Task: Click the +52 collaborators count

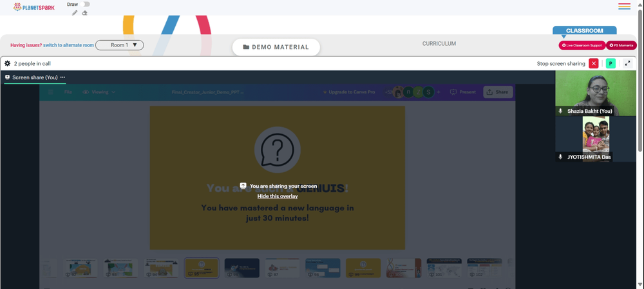Action: coord(388,92)
